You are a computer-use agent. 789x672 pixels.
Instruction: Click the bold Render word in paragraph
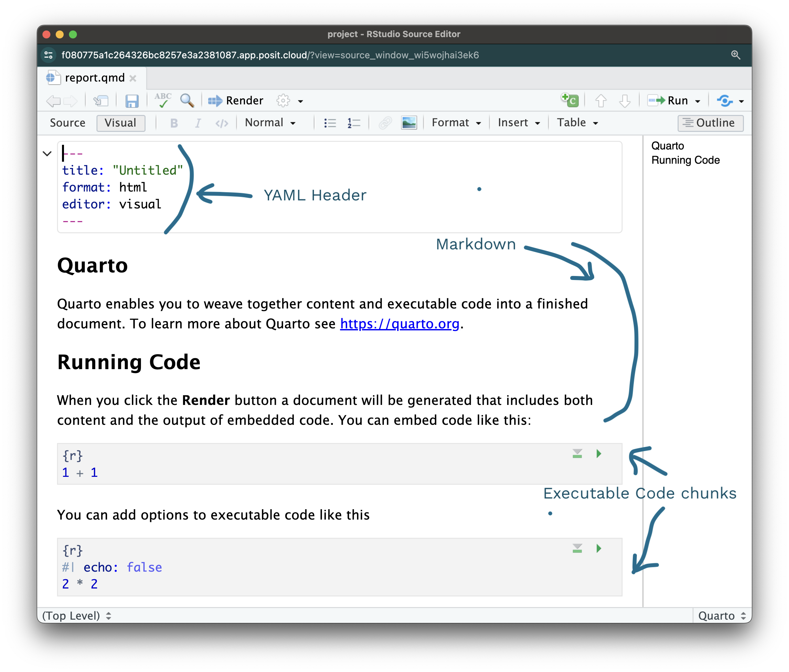coord(206,400)
